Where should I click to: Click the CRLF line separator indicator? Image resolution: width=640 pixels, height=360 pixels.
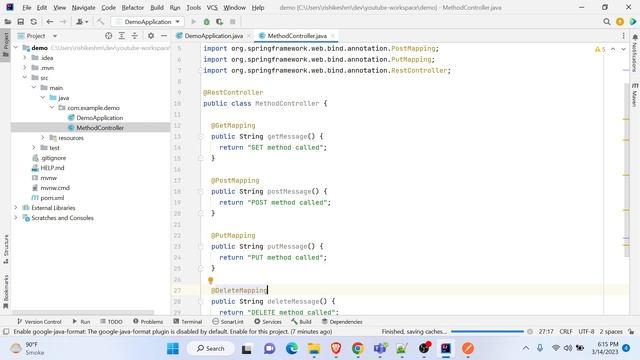[x=566, y=332]
